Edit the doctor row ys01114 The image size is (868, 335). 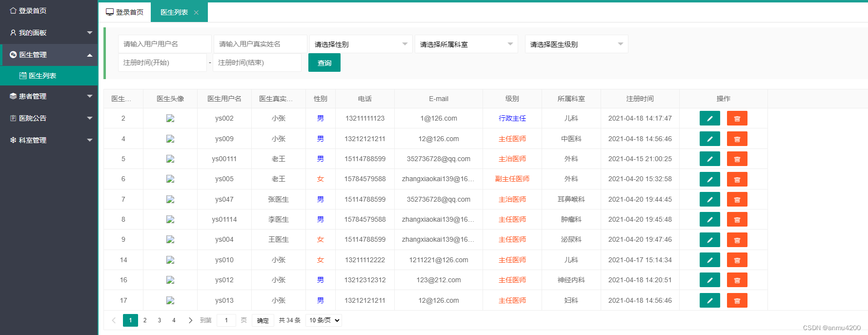pos(709,219)
